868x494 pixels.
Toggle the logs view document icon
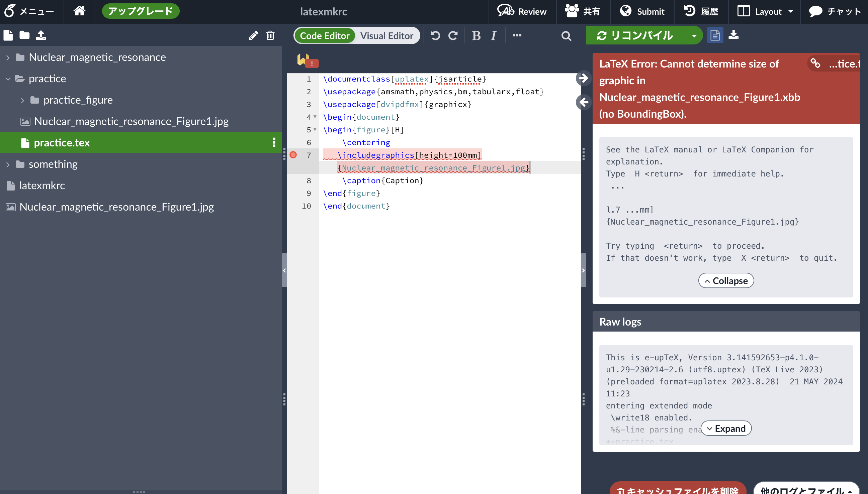[715, 35]
